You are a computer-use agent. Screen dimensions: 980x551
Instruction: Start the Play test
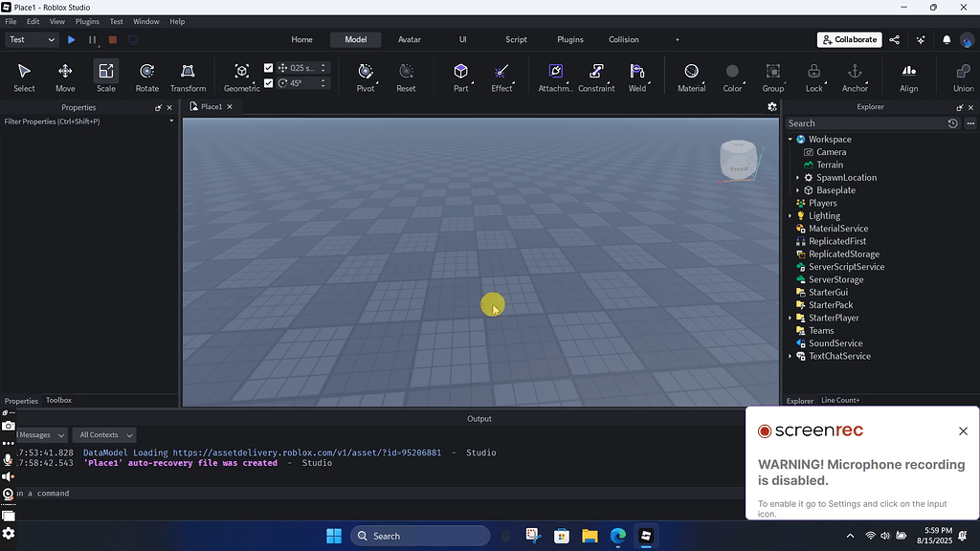(x=71, y=39)
